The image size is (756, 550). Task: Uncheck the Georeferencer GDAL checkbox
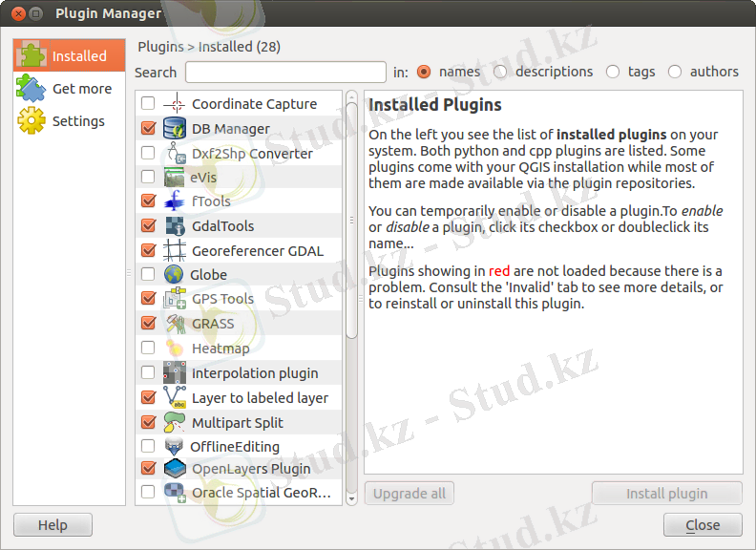point(149,250)
